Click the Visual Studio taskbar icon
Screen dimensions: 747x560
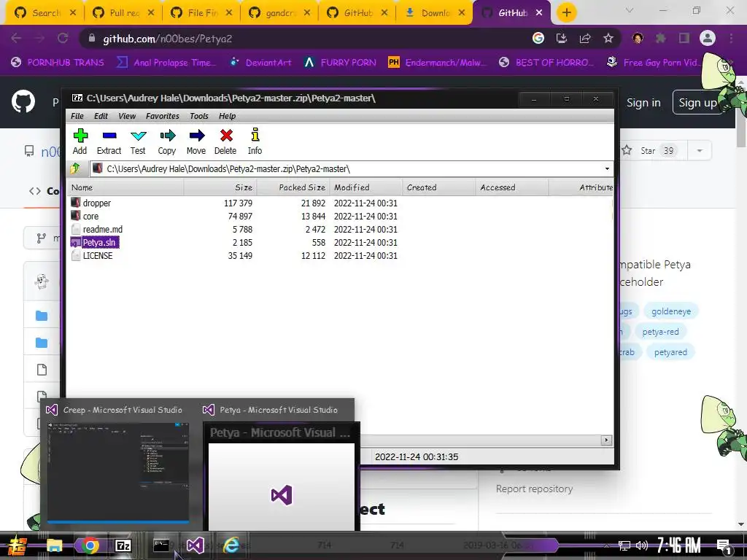click(x=196, y=545)
